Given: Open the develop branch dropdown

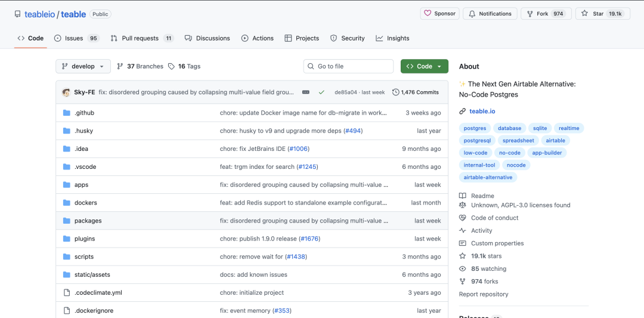Looking at the screenshot, I should (83, 66).
